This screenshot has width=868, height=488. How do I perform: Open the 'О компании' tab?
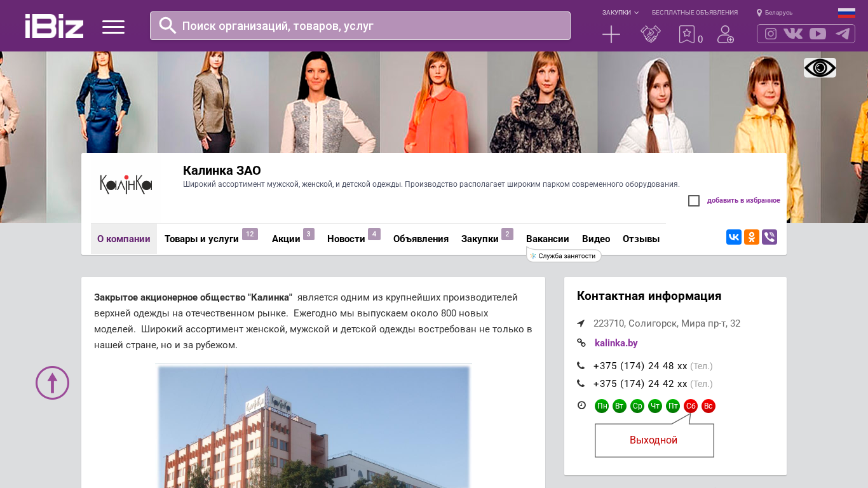124,239
